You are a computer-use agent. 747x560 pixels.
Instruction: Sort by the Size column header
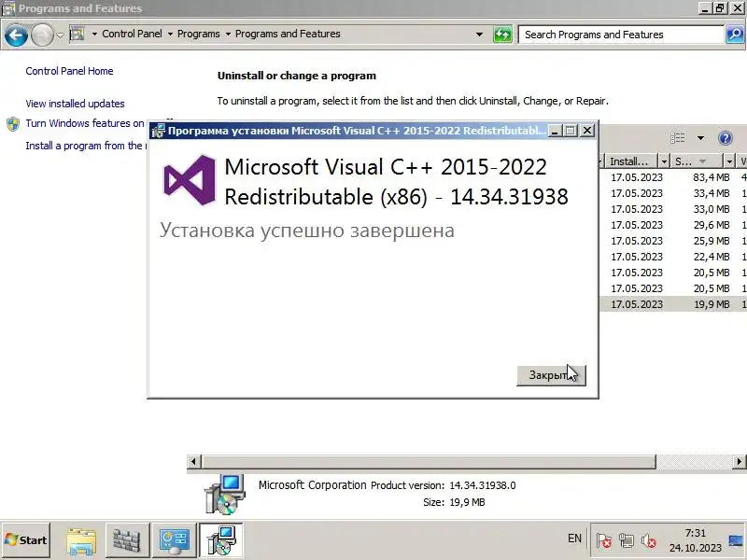click(x=697, y=161)
